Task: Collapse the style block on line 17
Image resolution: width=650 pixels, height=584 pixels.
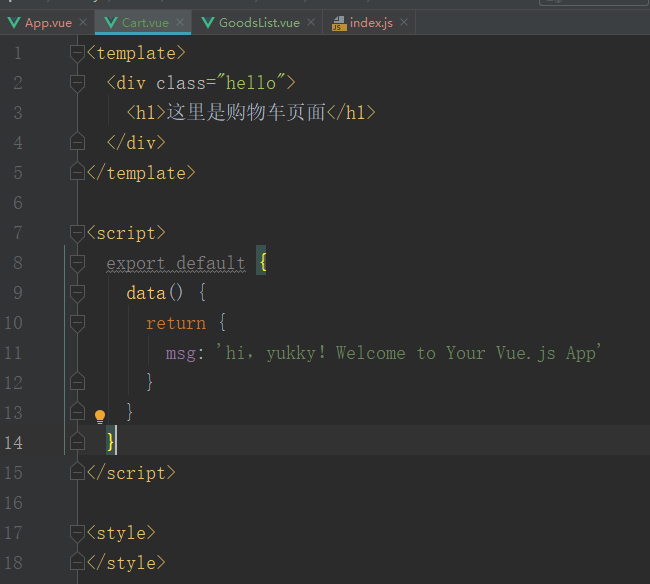Action: tap(77, 533)
